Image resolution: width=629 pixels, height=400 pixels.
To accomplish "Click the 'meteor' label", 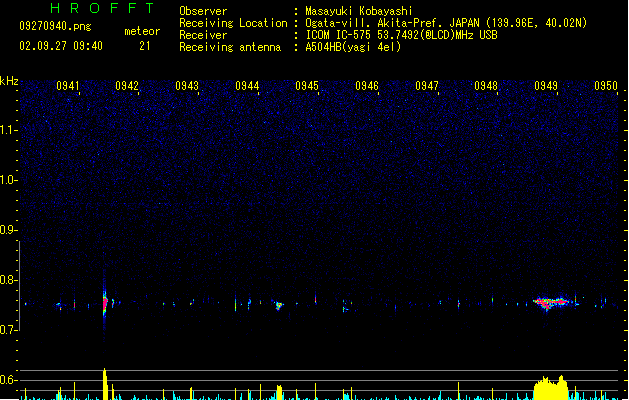I will click(142, 31).
